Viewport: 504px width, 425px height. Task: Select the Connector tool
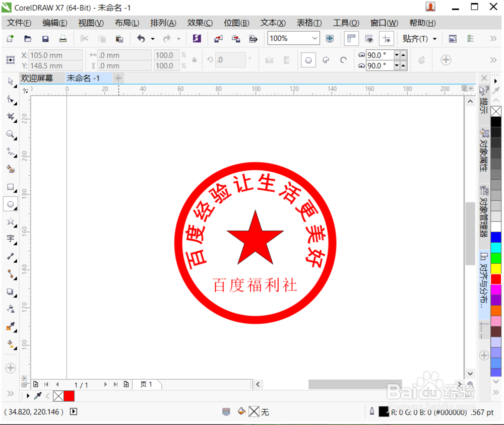(11, 274)
